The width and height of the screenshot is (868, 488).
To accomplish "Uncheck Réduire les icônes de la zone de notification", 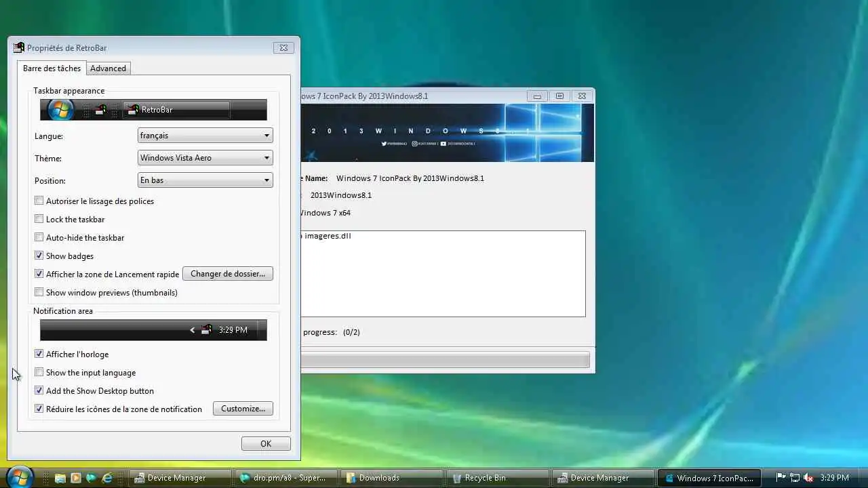I will point(39,409).
